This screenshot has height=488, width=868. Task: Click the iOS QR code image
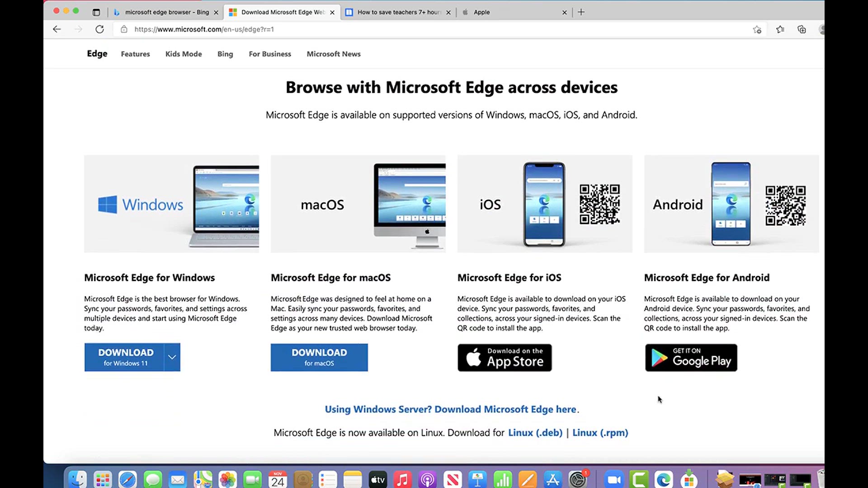click(x=599, y=204)
